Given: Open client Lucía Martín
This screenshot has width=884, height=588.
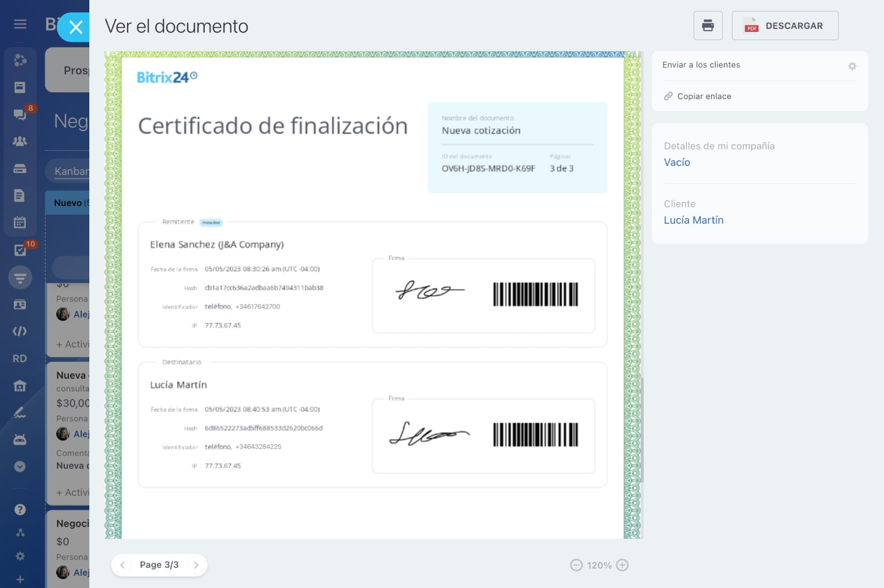Looking at the screenshot, I should (693, 220).
